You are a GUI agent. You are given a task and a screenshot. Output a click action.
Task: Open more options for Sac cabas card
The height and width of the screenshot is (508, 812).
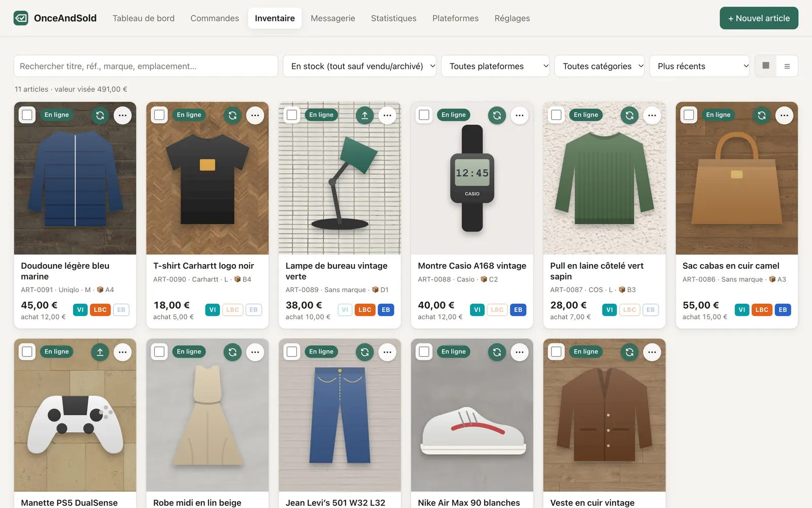pos(784,115)
